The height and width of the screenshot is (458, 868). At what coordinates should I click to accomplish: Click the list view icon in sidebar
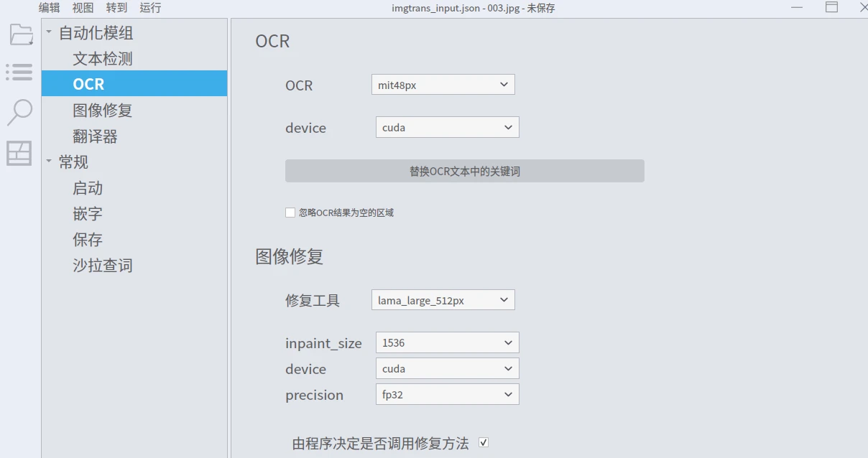click(x=19, y=72)
